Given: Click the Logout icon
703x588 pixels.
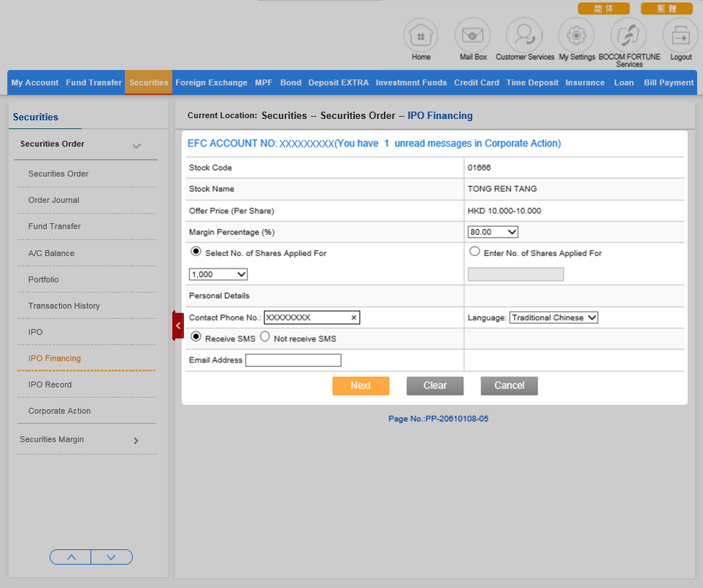Looking at the screenshot, I should [x=680, y=35].
